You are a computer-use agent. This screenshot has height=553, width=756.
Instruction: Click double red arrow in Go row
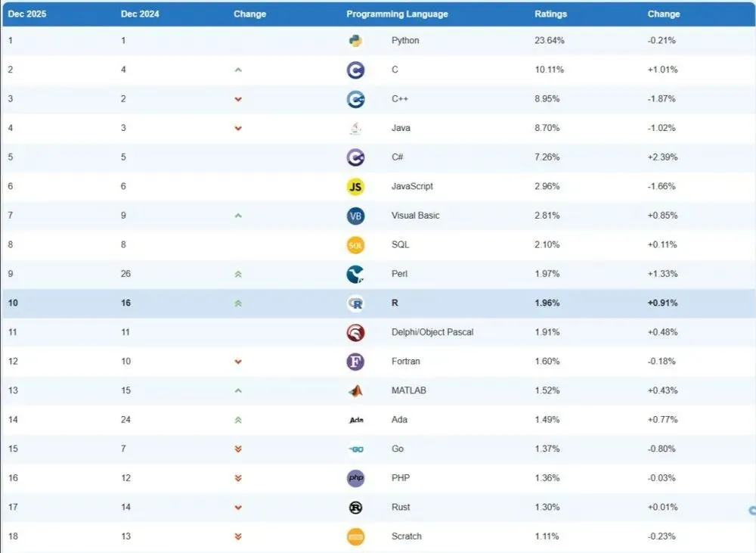(237, 449)
